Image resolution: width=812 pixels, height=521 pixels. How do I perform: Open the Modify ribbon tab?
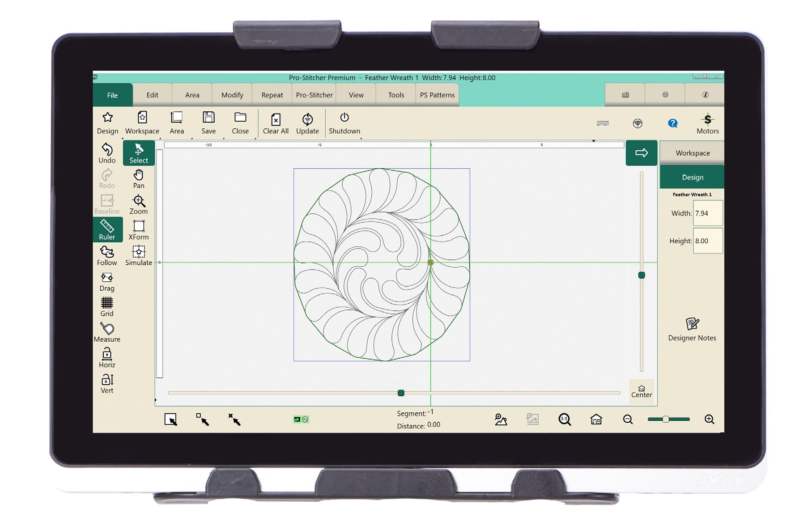[x=231, y=95]
